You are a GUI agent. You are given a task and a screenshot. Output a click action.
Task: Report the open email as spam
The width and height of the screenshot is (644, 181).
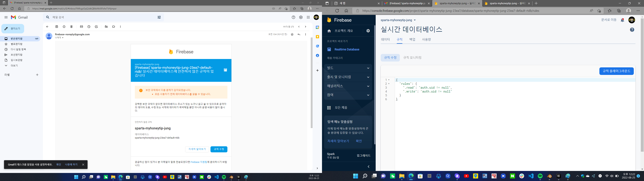(64, 27)
